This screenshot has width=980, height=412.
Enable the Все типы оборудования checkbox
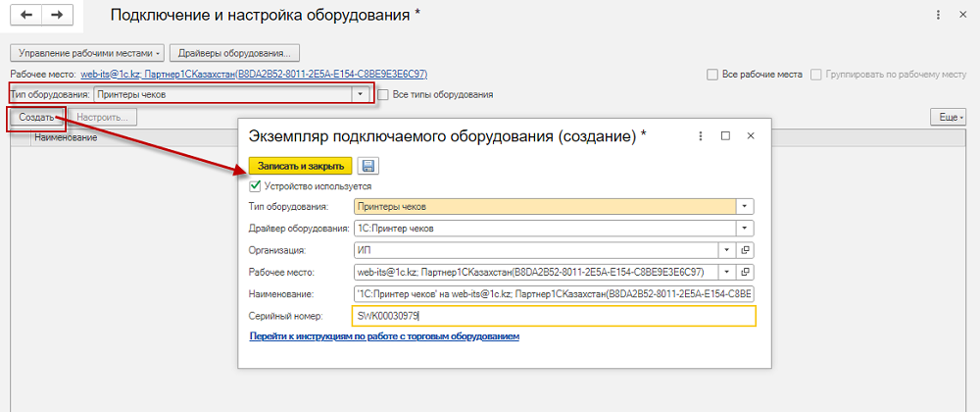[383, 95]
